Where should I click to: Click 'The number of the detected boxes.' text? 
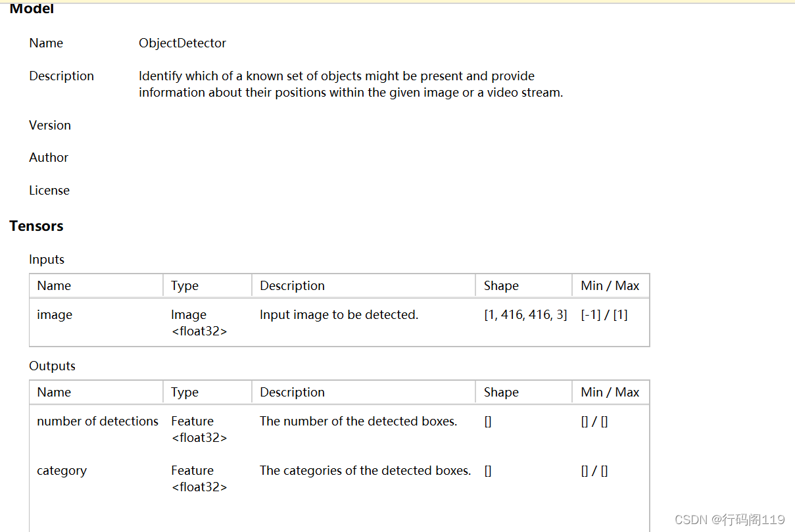coord(358,422)
